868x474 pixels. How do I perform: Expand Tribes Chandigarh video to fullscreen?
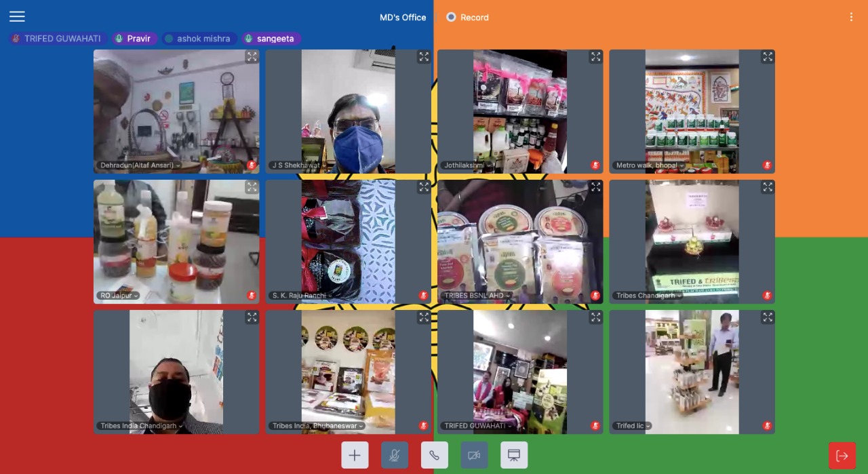(768, 187)
